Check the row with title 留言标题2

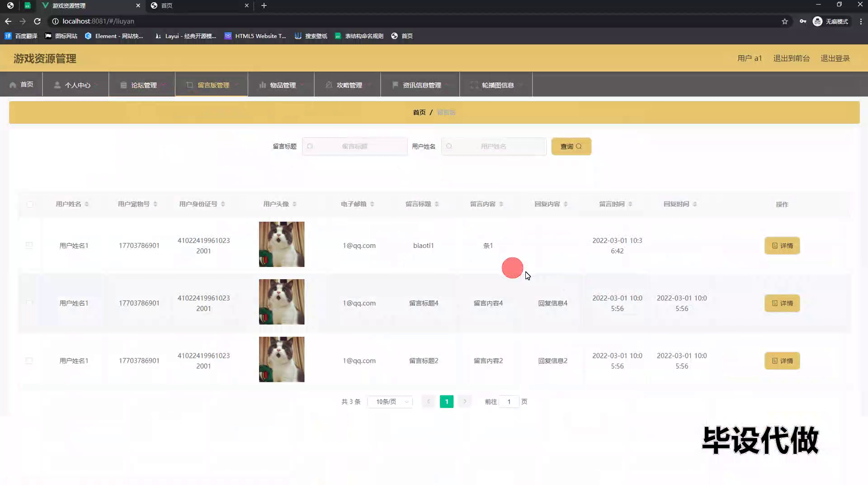tap(29, 361)
